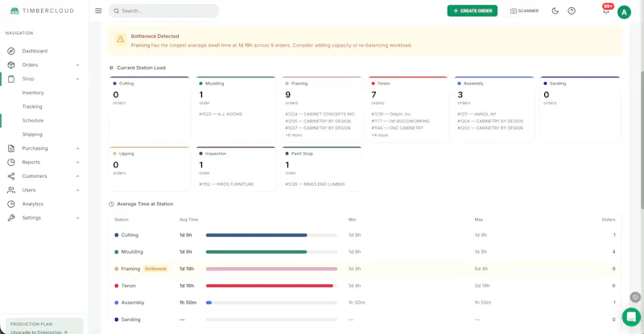Open Dashboard in the navigation
The image size is (644, 334).
[35, 51]
